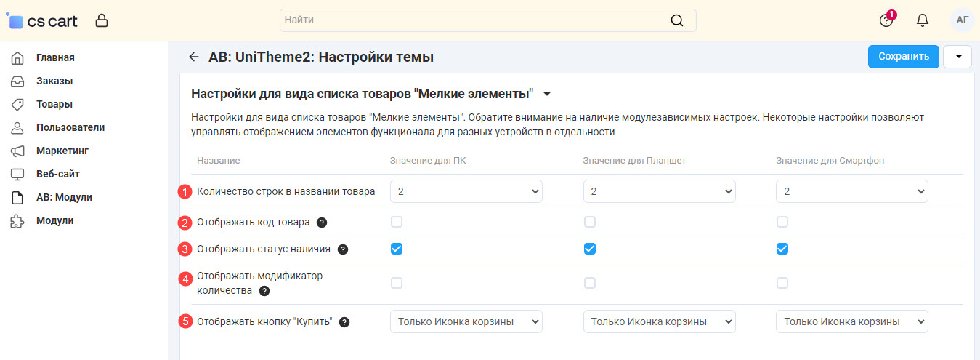Open the help center icon with badge

[886, 20]
